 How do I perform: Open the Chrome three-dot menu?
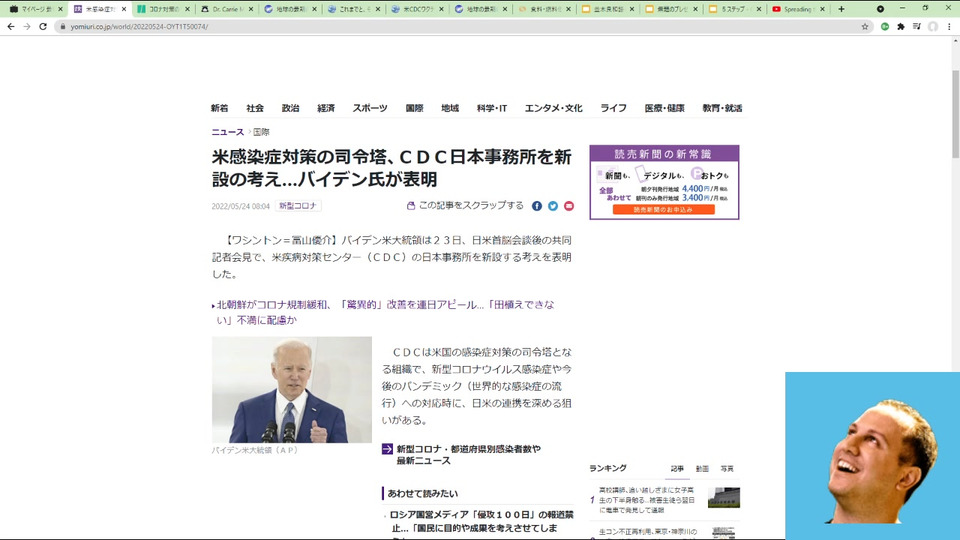[x=949, y=26]
